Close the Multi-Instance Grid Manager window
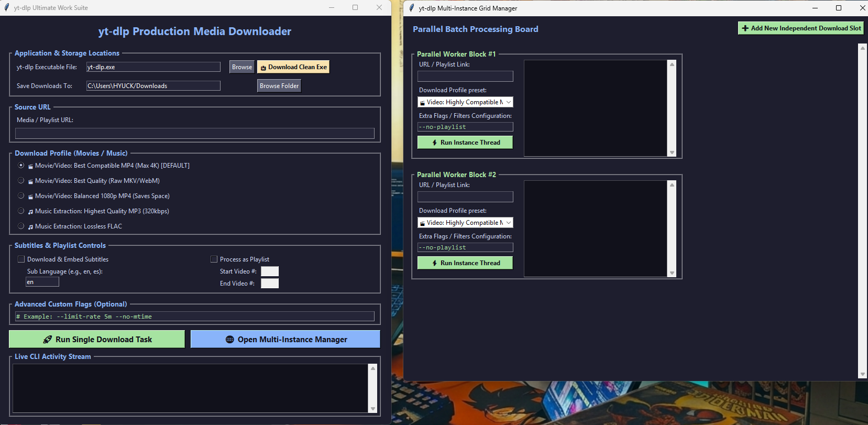The width and height of the screenshot is (868, 425). 862,8
